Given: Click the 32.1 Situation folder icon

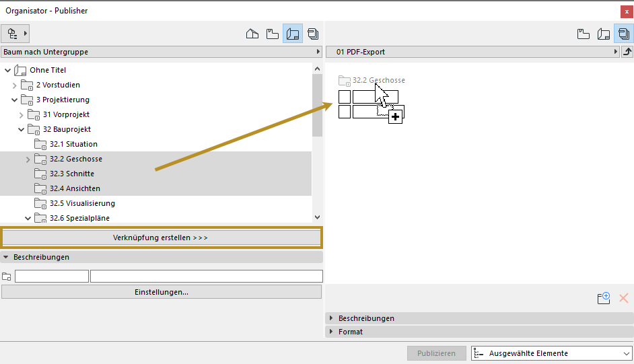Looking at the screenshot, I should point(40,144).
